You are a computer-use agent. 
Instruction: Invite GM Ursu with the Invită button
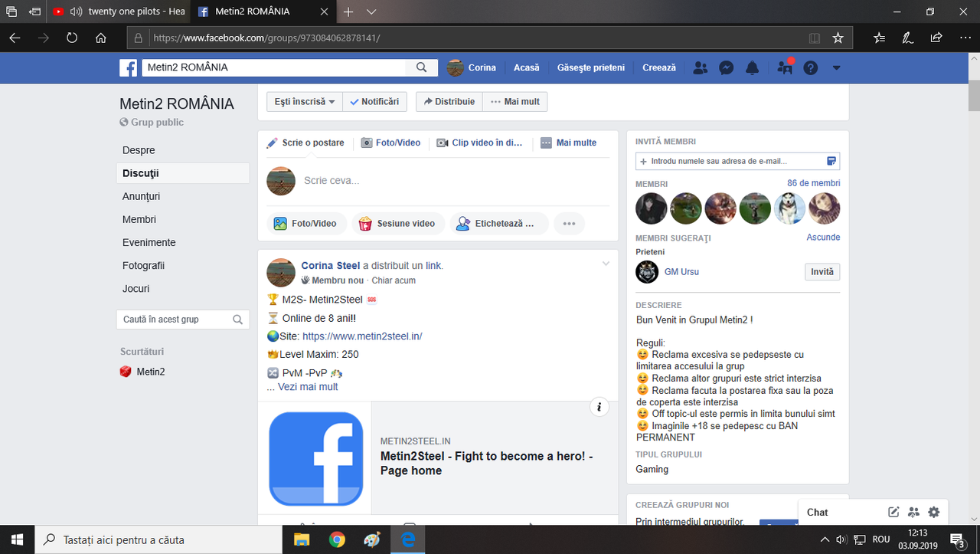(822, 272)
